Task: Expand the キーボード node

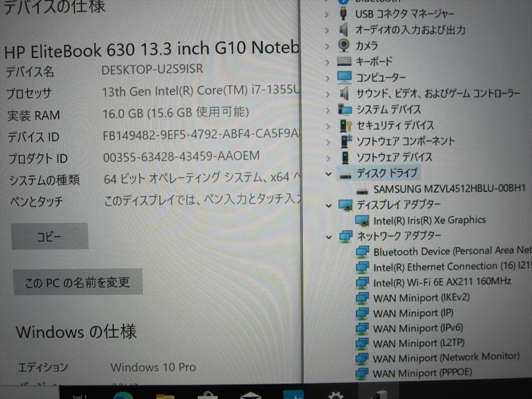Action: (x=327, y=62)
